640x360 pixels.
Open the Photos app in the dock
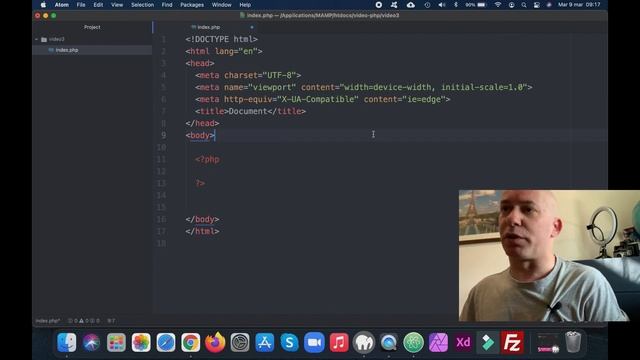coord(141,342)
